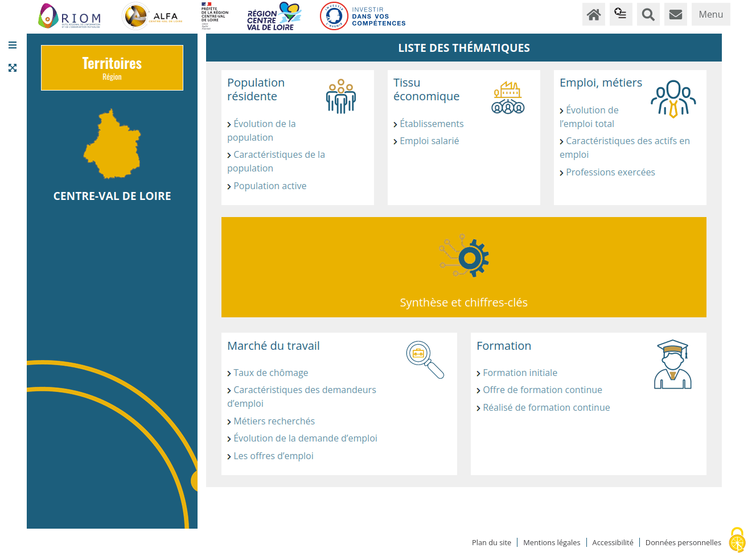Click the orange cookie settings icon

(737, 540)
